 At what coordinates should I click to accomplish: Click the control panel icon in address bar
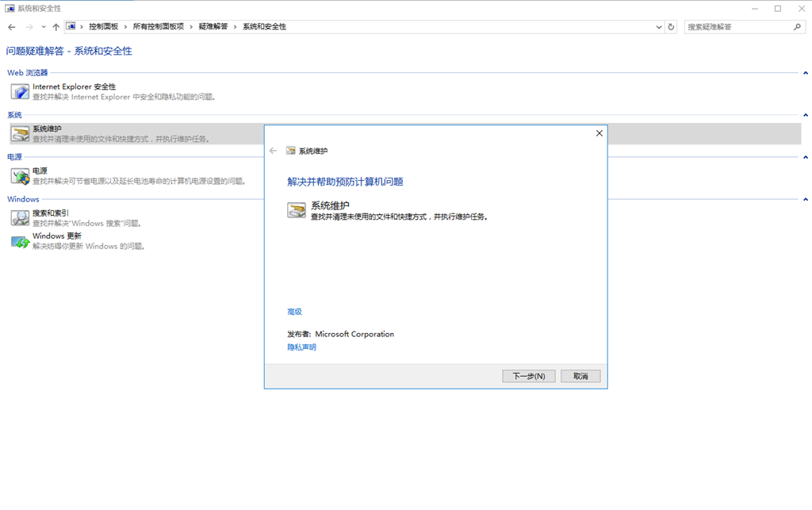click(71, 26)
